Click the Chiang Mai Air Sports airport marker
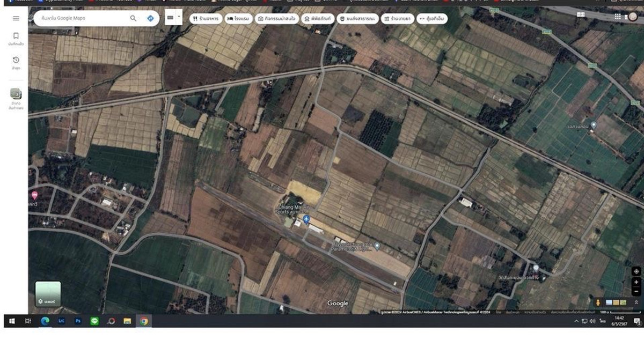Viewport: 644px width, 362px height. pos(306,219)
